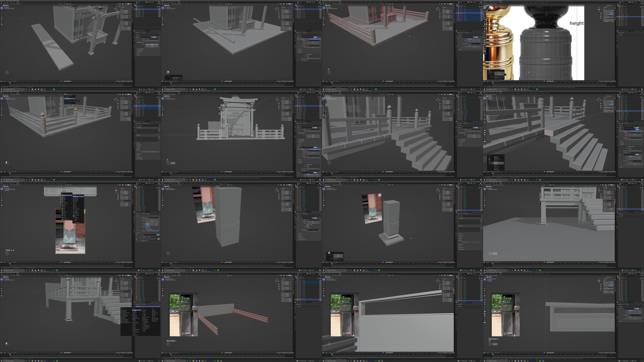Toggle the Only Axis Aligned checkbox
The height and width of the screenshot is (362, 644).
pyautogui.click(x=146, y=229)
